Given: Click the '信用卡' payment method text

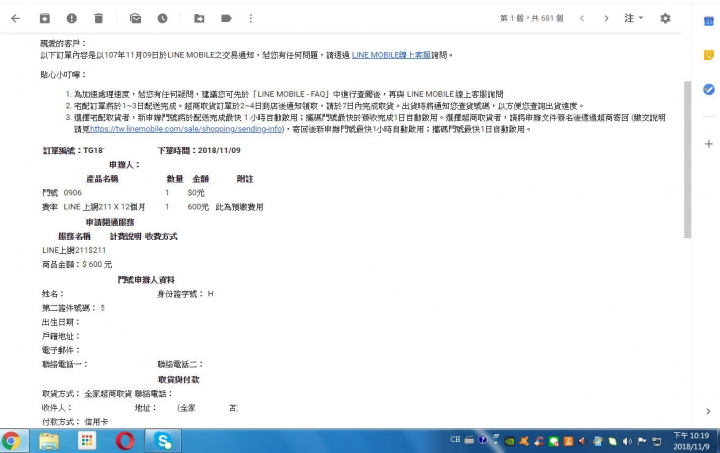Looking at the screenshot, I should point(96,422).
